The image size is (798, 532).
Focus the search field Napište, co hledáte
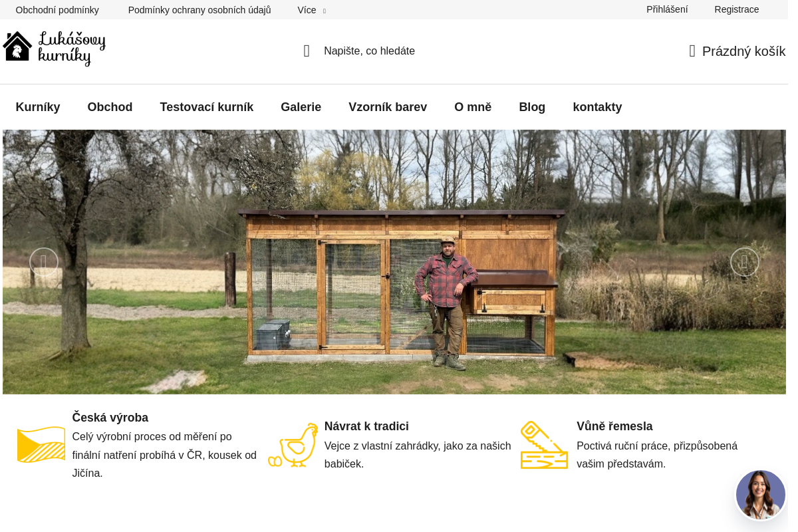[370, 51]
